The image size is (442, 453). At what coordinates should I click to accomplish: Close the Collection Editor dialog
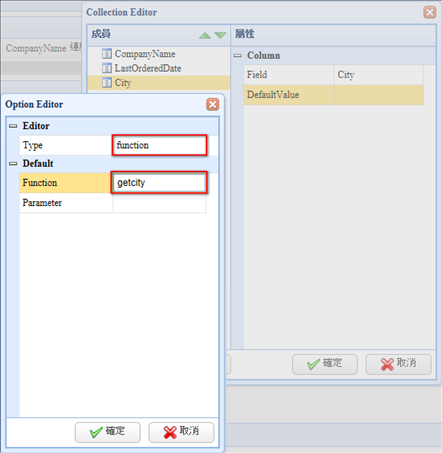pos(430,12)
